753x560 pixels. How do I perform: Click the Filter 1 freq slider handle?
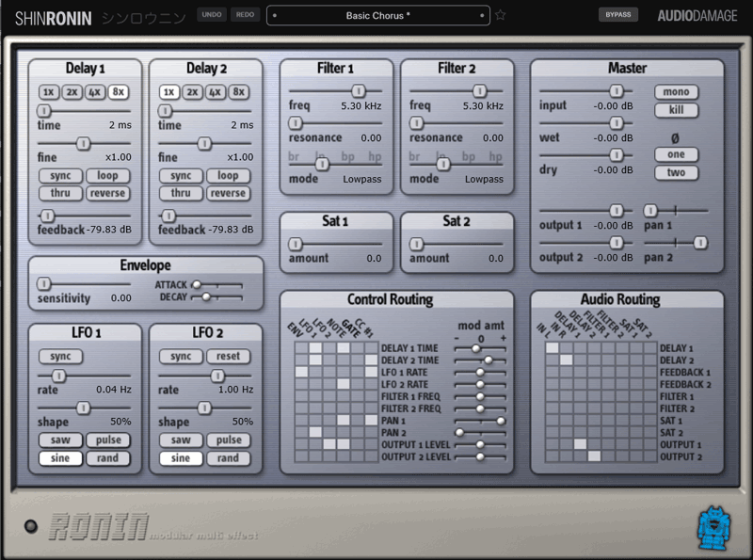[x=359, y=90]
